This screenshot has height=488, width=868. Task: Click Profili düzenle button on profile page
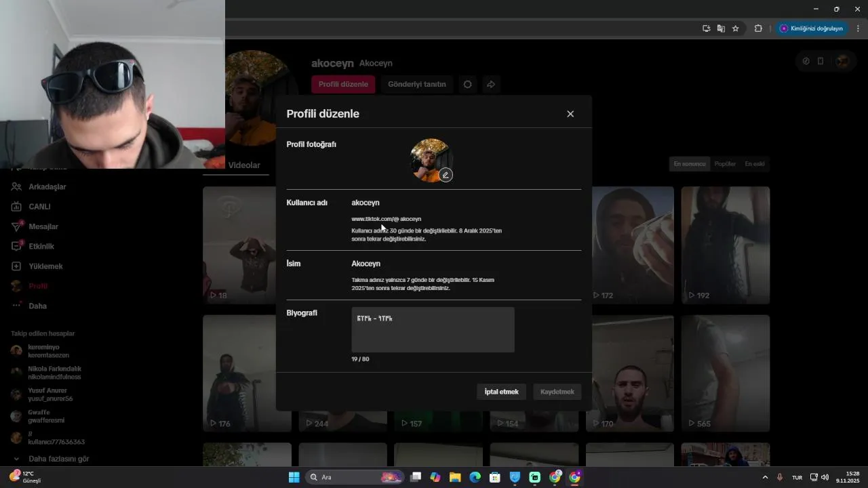pyautogui.click(x=343, y=84)
